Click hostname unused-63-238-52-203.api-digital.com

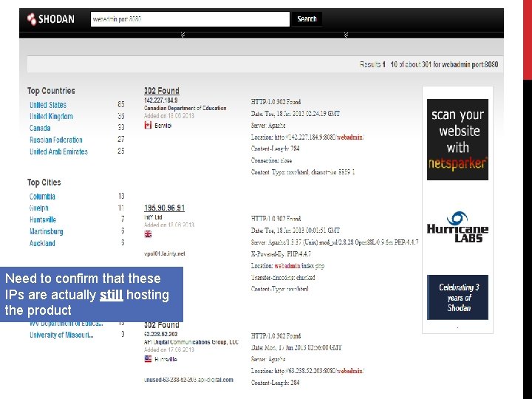[188, 380]
